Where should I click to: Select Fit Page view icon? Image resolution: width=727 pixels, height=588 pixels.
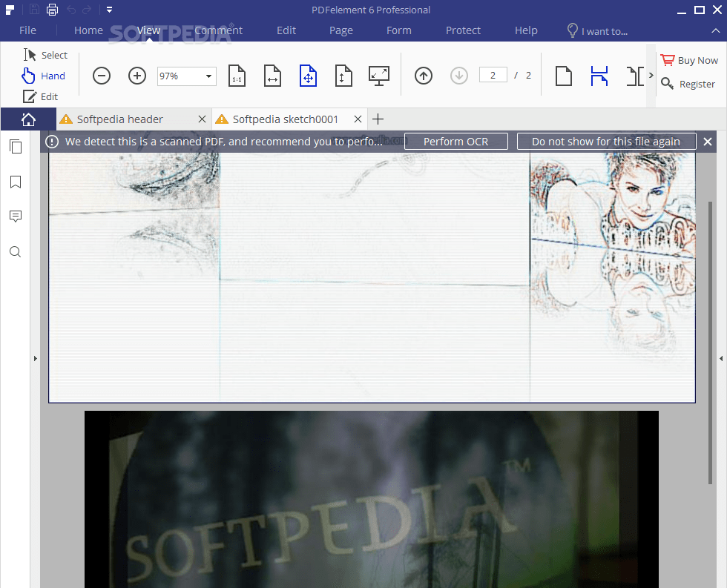click(x=309, y=76)
